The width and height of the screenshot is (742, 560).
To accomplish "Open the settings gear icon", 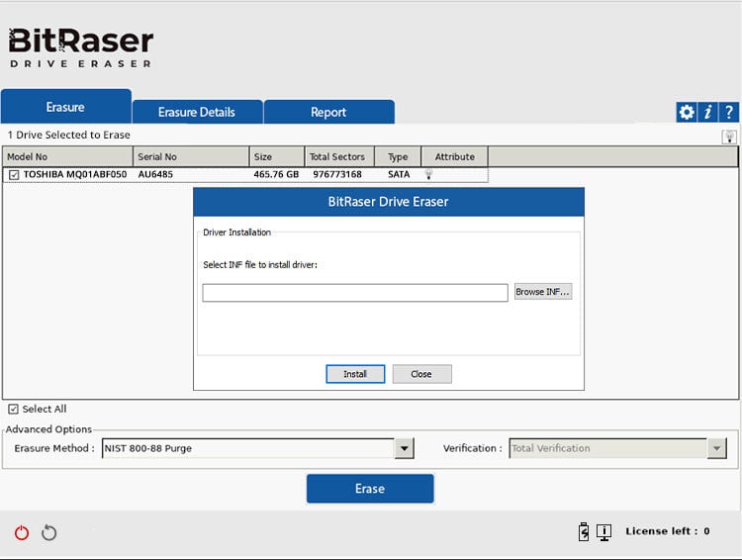I will coord(687,112).
